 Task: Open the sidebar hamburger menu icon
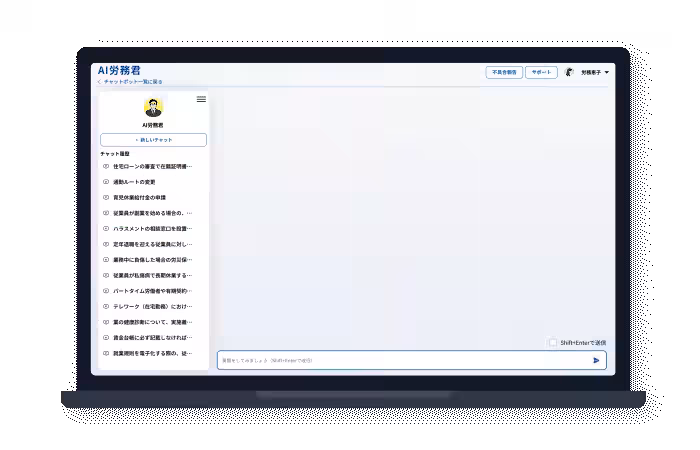tap(201, 99)
